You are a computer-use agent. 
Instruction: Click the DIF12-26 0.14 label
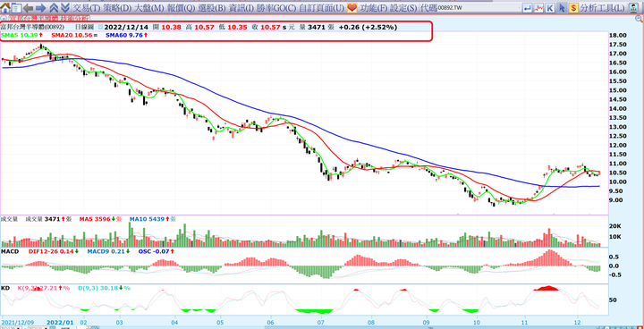point(50,250)
